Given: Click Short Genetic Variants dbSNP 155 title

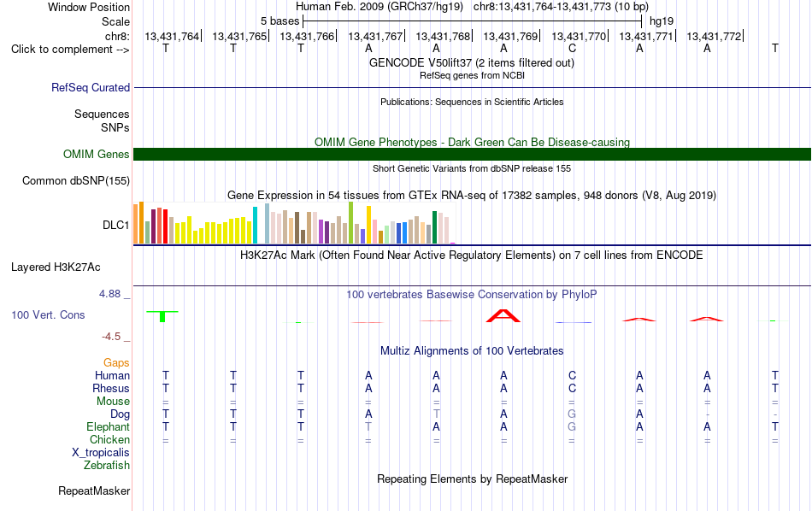Looking at the screenshot, I should click(472, 168).
